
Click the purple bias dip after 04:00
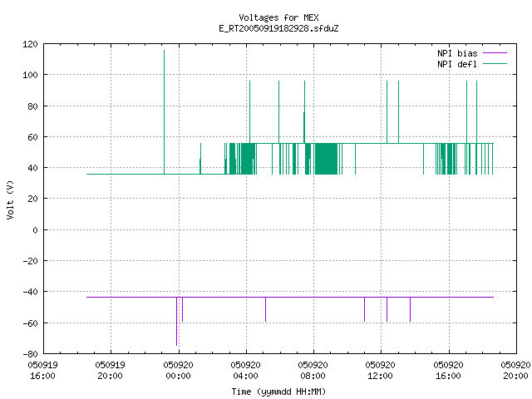[266, 309]
